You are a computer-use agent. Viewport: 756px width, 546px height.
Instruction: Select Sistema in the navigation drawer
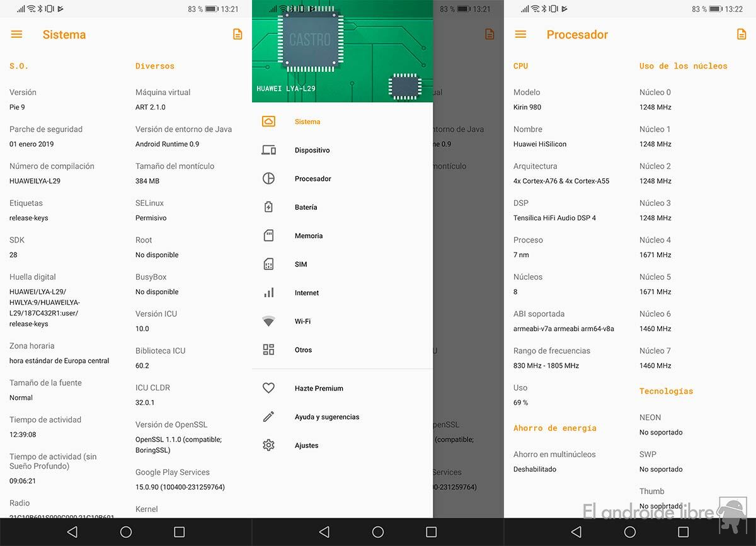(307, 122)
